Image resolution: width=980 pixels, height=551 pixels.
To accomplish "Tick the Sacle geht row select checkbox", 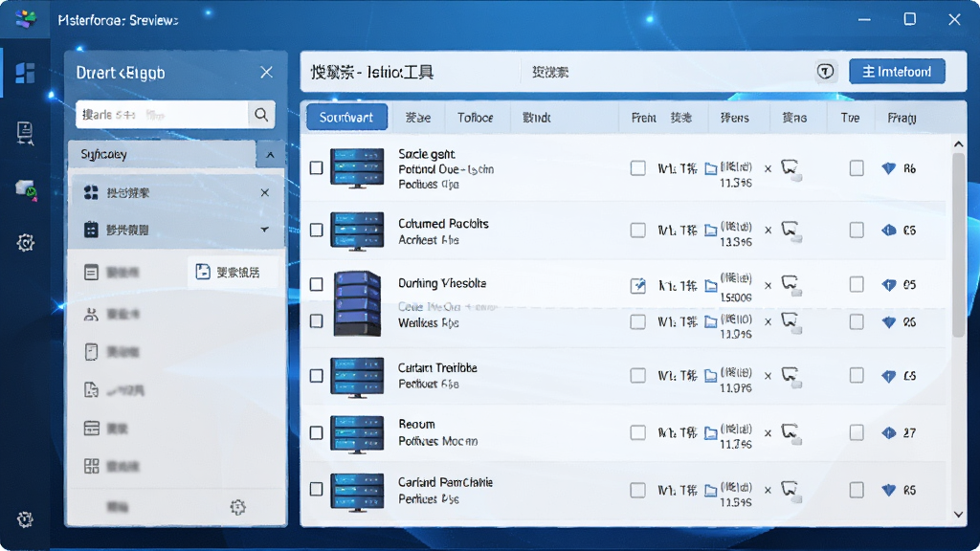I will coord(316,168).
